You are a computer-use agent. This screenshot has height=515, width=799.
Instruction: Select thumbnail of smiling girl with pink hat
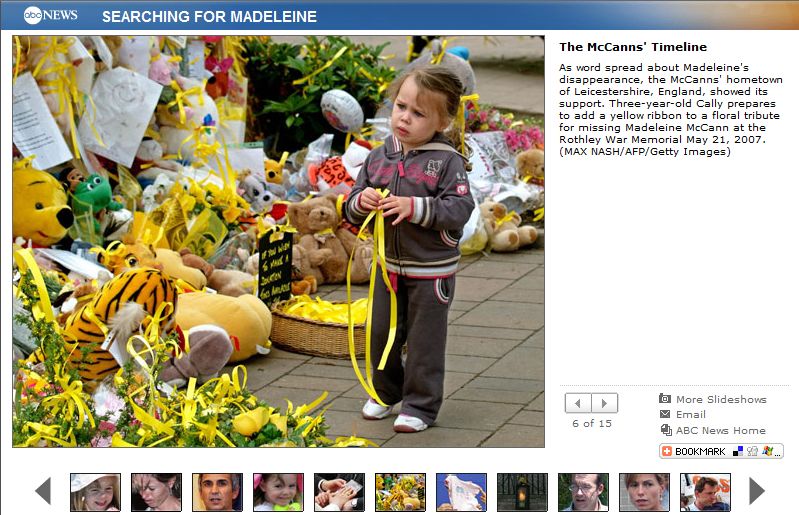coord(278,492)
